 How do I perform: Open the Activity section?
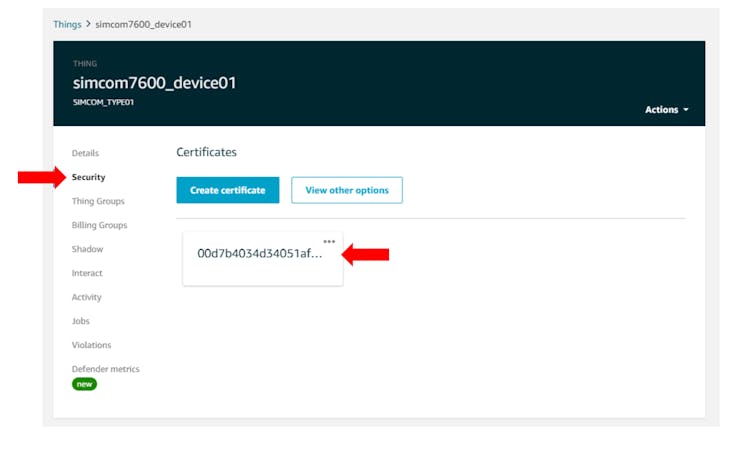point(86,297)
